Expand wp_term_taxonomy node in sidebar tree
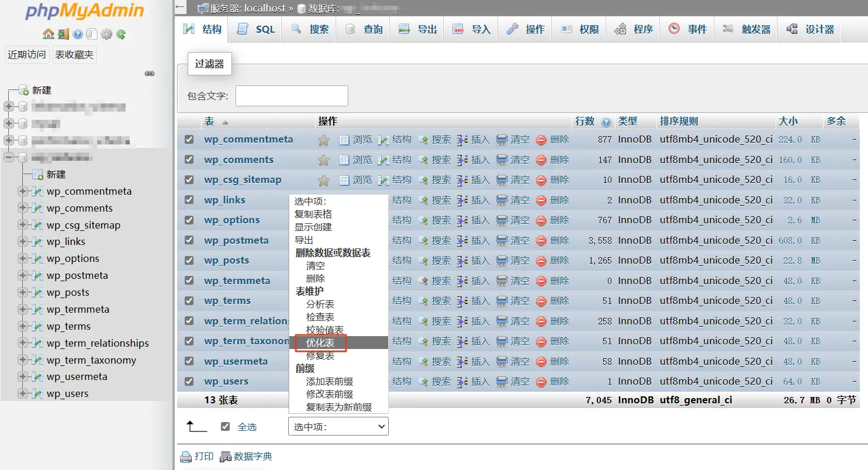 (23, 360)
